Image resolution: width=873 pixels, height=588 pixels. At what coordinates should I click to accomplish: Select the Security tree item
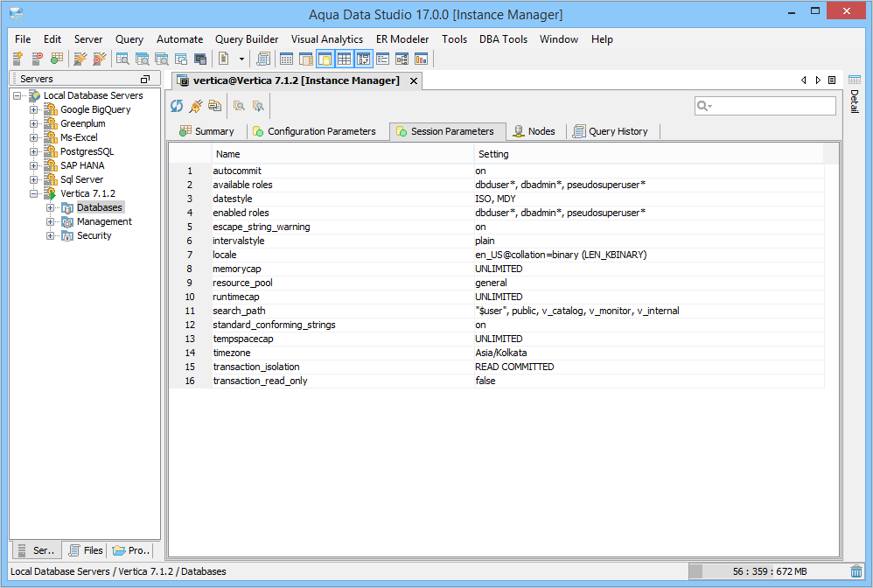(94, 235)
